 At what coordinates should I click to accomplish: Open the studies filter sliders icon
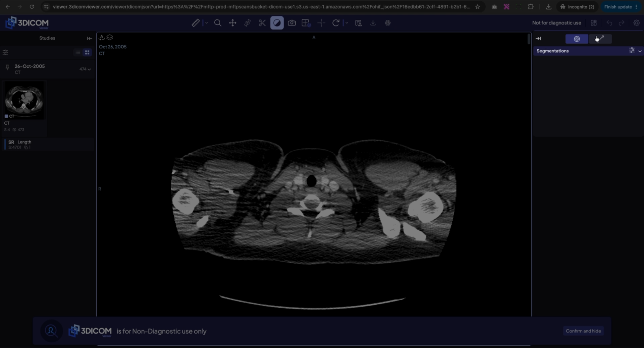(x=5, y=52)
